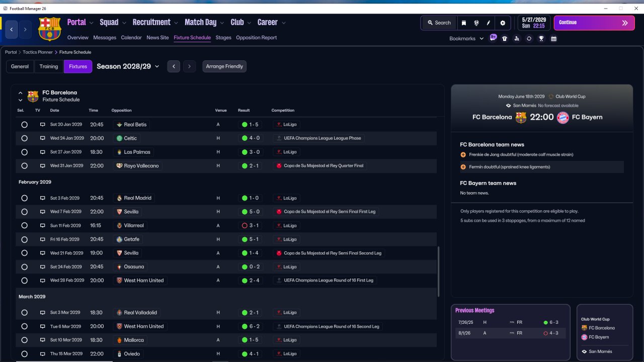Select the Getafe fixture radio button

click(24, 239)
